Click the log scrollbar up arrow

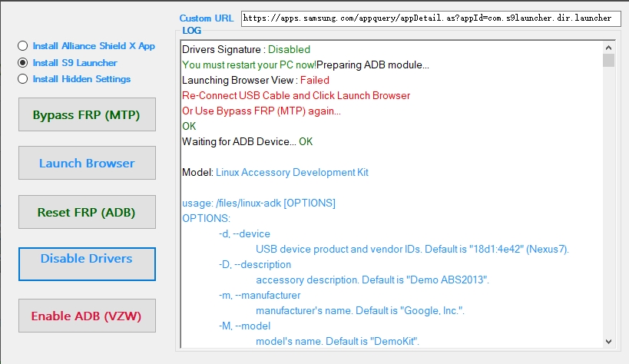(x=608, y=48)
